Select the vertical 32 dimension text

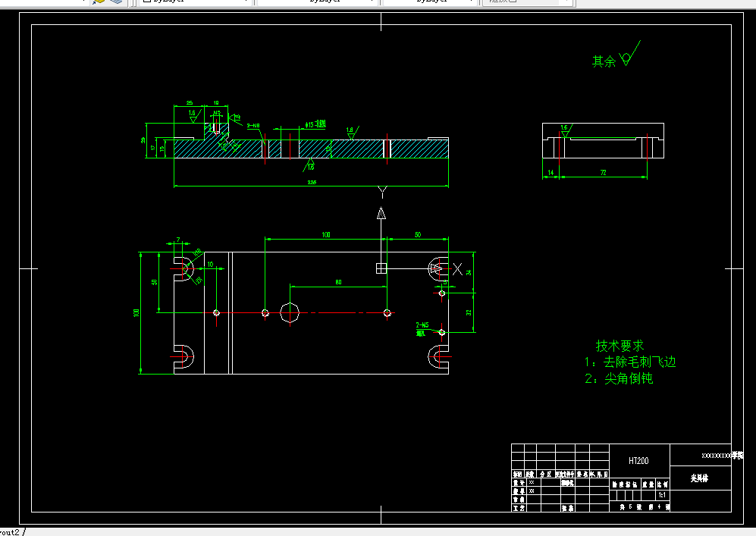(469, 312)
